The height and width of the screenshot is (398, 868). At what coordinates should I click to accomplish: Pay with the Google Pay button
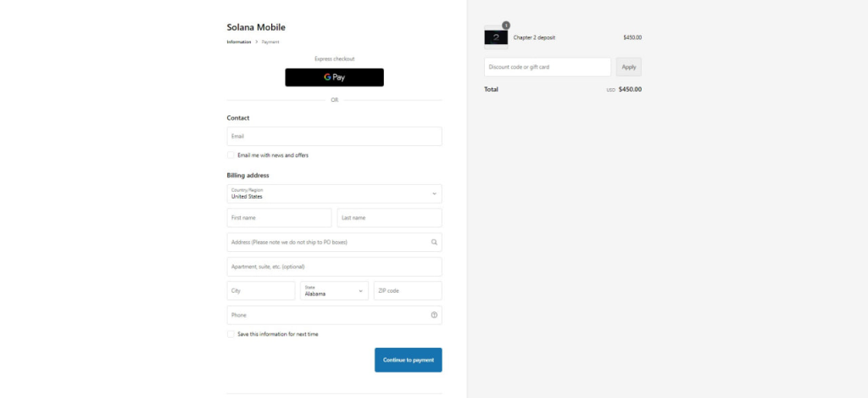(x=334, y=77)
